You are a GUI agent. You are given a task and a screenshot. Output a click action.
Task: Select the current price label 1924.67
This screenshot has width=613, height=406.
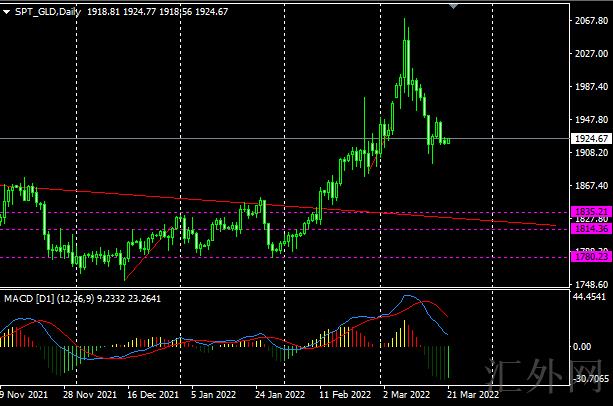[x=591, y=138]
